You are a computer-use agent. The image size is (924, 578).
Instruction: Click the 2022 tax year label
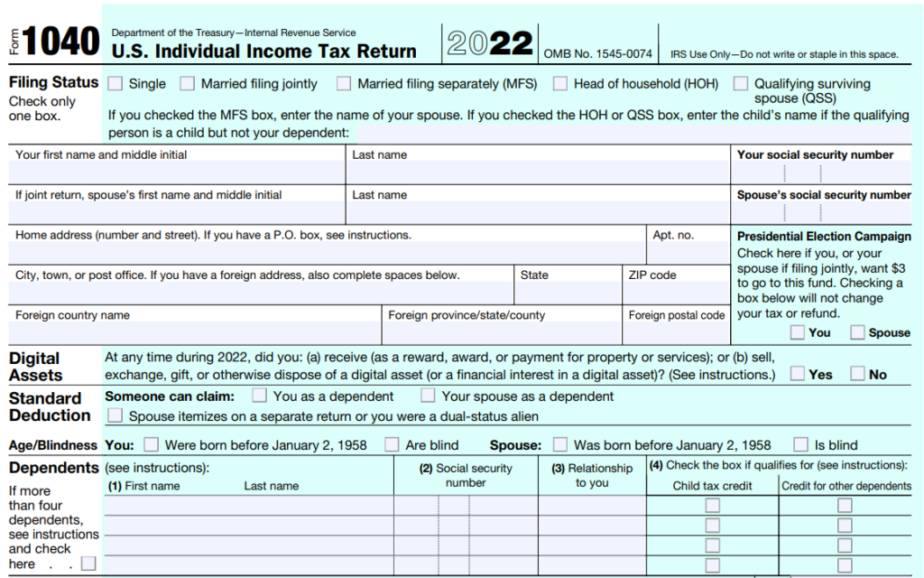coord(490,43)
